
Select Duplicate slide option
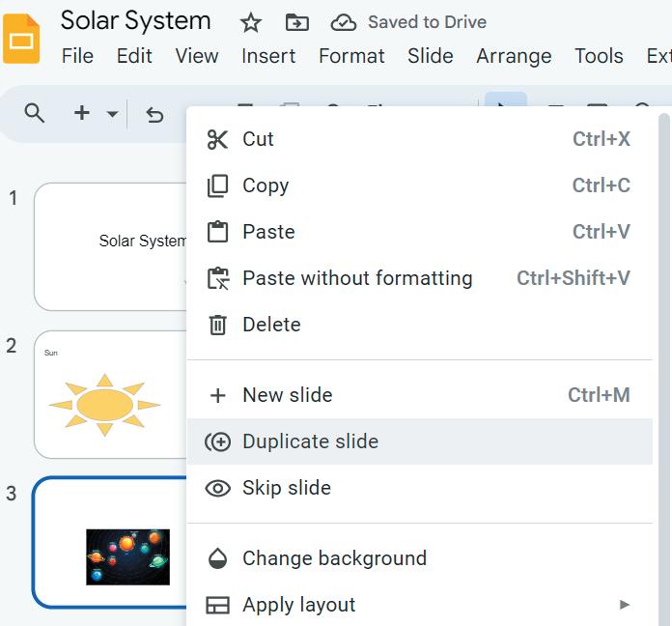click(310, 441)
